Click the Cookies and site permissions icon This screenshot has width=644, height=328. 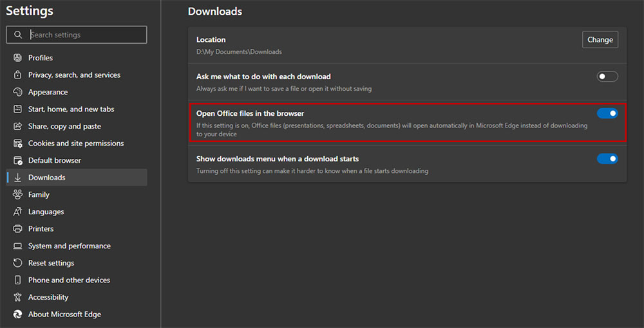click(x=17, y=143)
